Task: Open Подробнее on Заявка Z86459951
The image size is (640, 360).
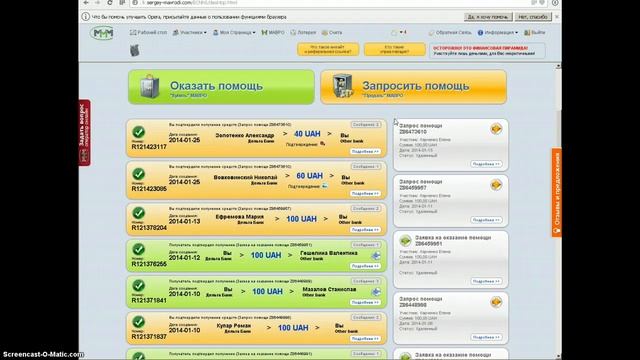Action: pos(486,281)
